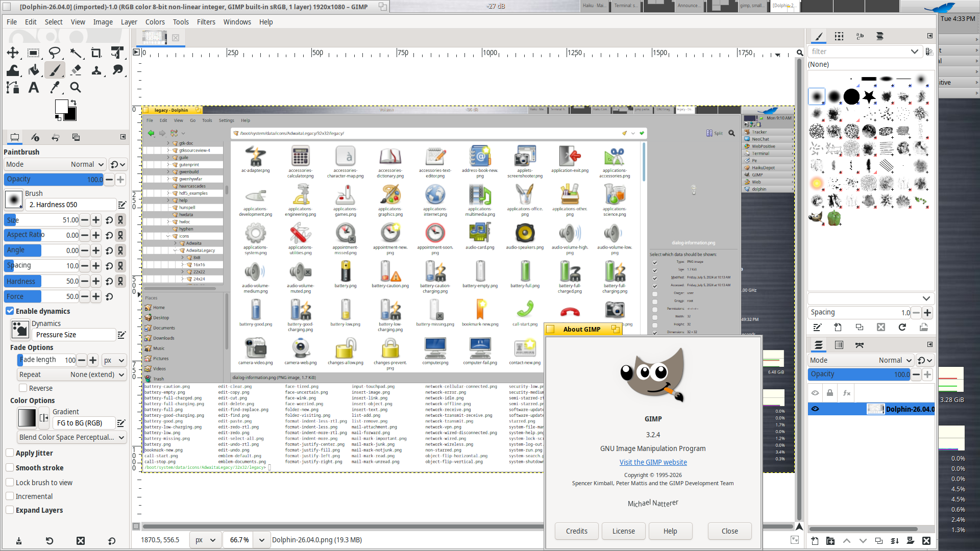980x551 pixels.
Task: Pick the Color Picker eyedropper tool
Action: coord(55,87)
